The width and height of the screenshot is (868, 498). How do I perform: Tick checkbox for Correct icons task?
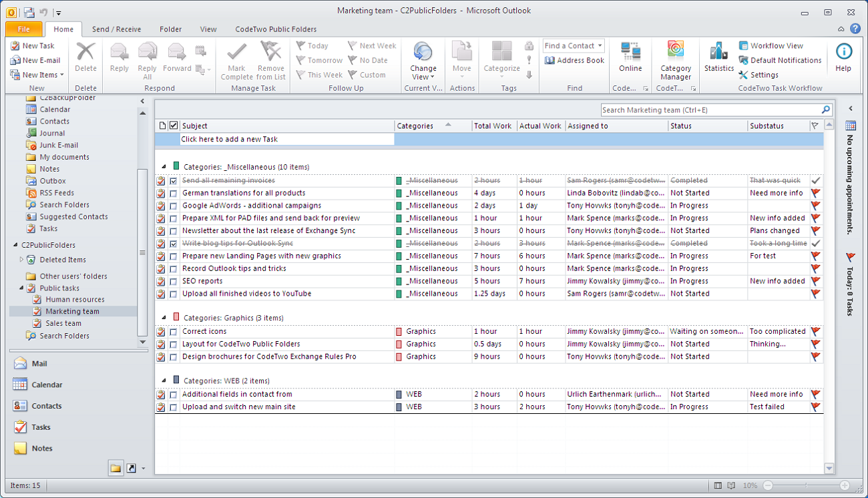pyautogui.click(x=174, y=331)
